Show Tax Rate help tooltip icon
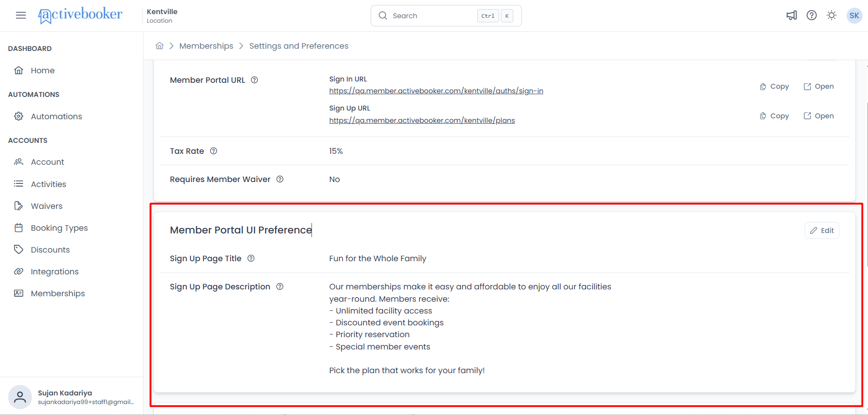 214,151
